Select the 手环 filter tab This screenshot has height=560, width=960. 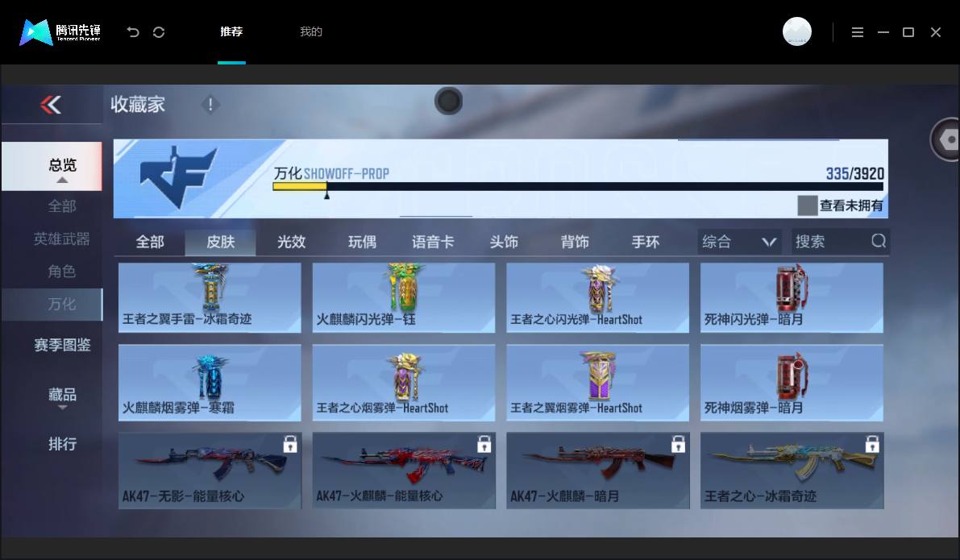coord(646,242)
